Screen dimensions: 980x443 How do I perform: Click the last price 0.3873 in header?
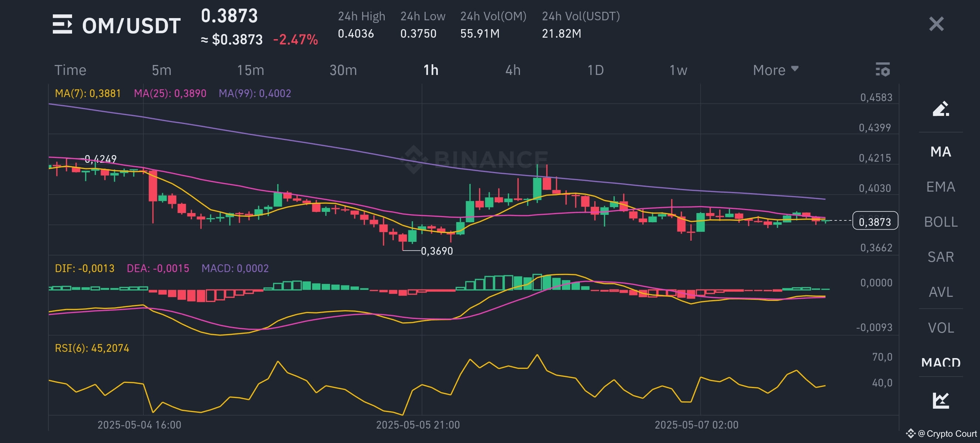click(229, 16)
